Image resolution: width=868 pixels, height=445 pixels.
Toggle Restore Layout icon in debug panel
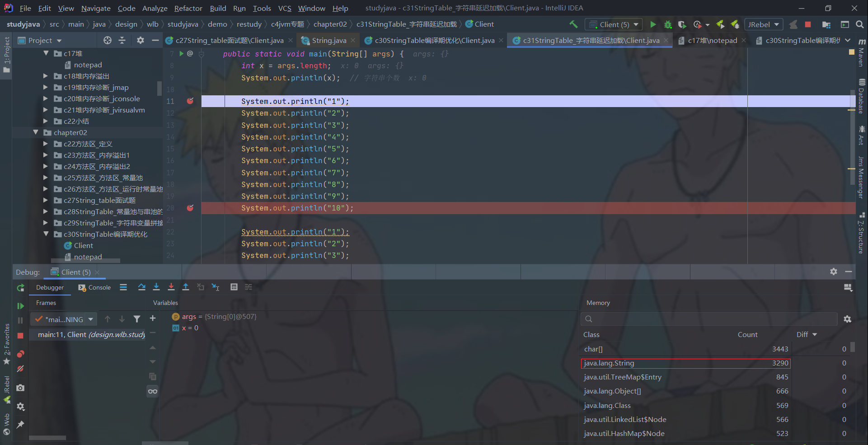click(848, 287)
